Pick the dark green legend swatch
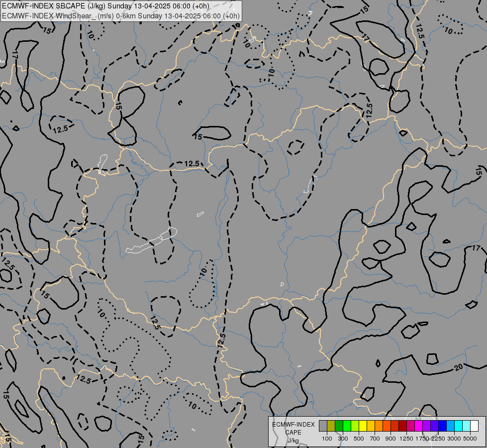 point(339,426)
